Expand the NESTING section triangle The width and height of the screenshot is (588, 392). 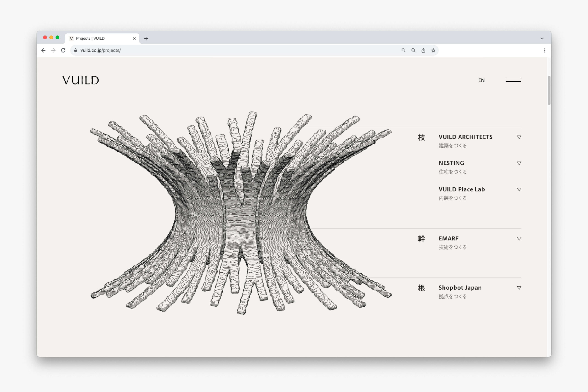tap(519, 163)
